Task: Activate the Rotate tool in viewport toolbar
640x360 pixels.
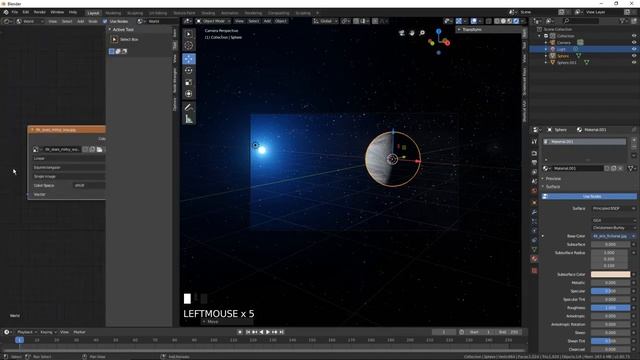Action: (x=189, y=71)
